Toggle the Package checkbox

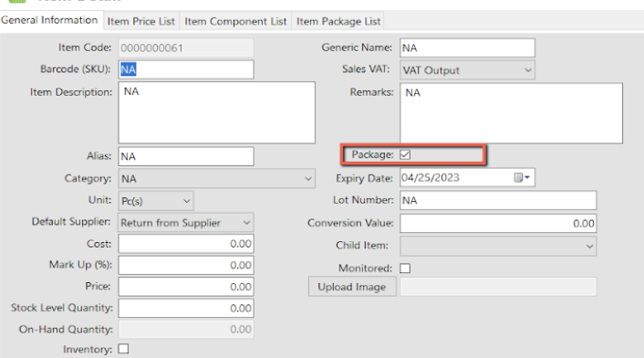[405, 154]
